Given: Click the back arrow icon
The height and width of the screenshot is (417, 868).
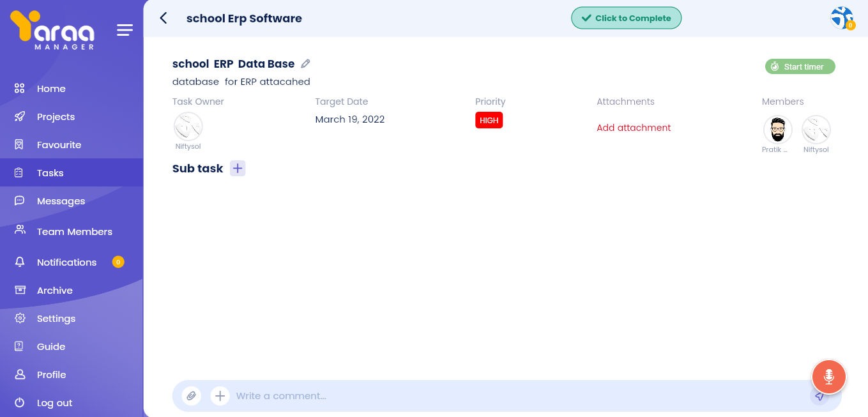Looking at the screenshot, I should click(x=164, y=19).
